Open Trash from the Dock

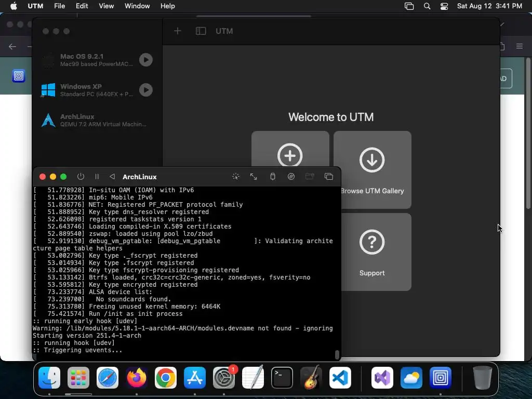pyautogui.click(x=483, y=378)
